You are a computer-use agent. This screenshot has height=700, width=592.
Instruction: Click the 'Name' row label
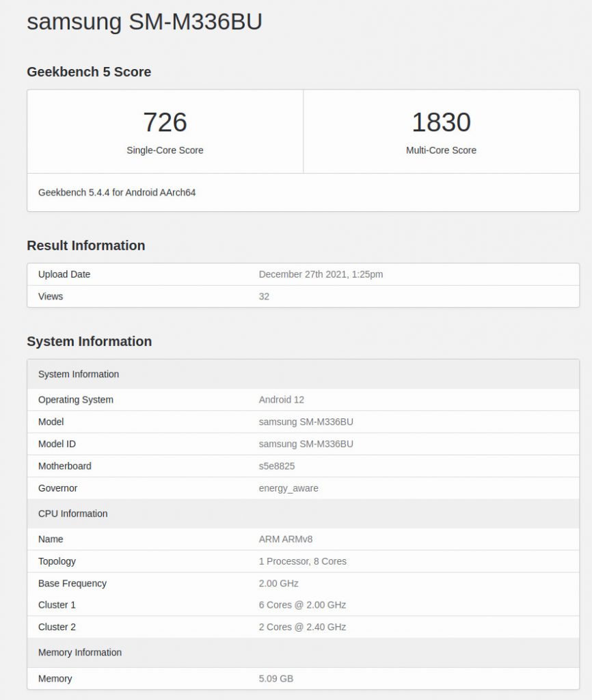coord(51,539)
